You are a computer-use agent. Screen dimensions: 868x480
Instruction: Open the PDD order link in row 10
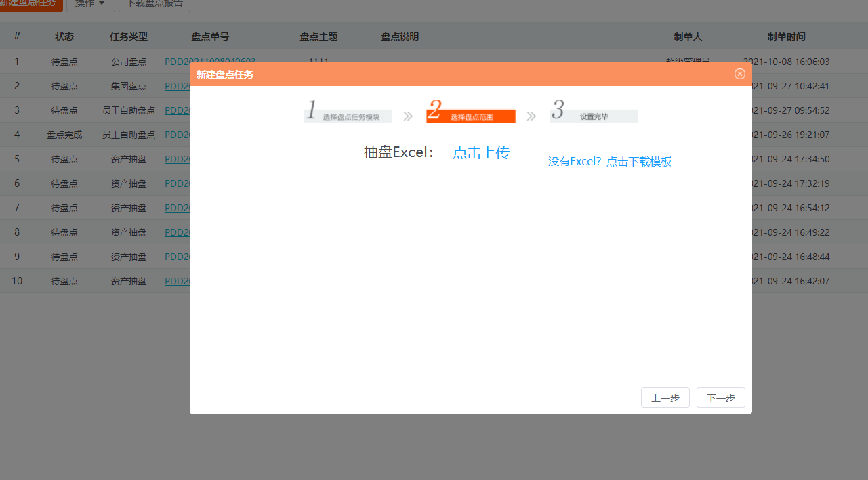tap(176, 281)
